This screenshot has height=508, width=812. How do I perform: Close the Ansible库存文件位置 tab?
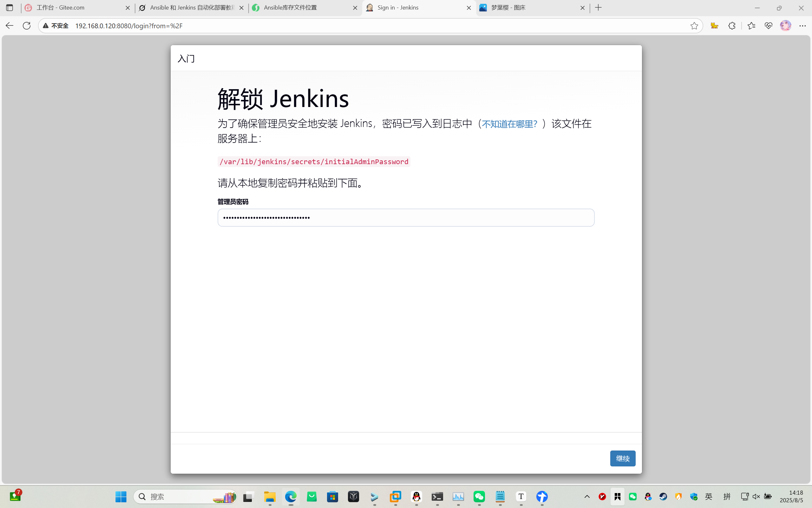click(x=355, y=8)
